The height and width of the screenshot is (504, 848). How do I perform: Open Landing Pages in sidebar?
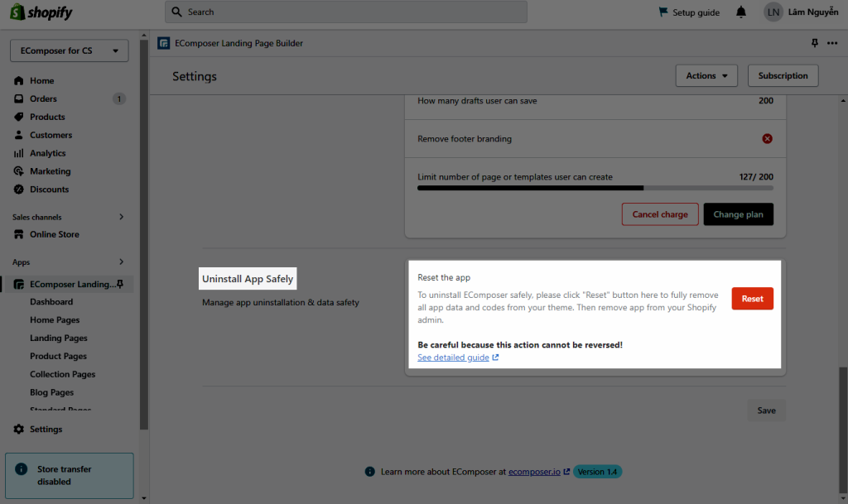59,338
